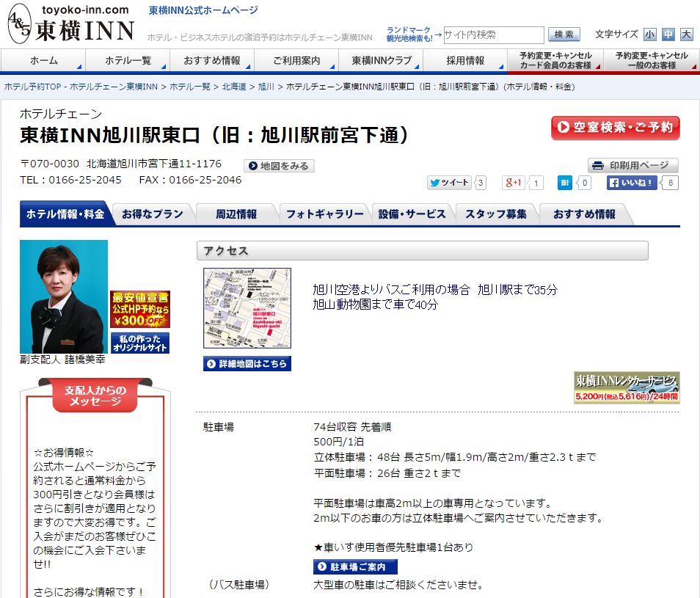Select the おすすめ情報 hotel tab
Viewport: 700px width, 598px height.
(x=584, y=214)
